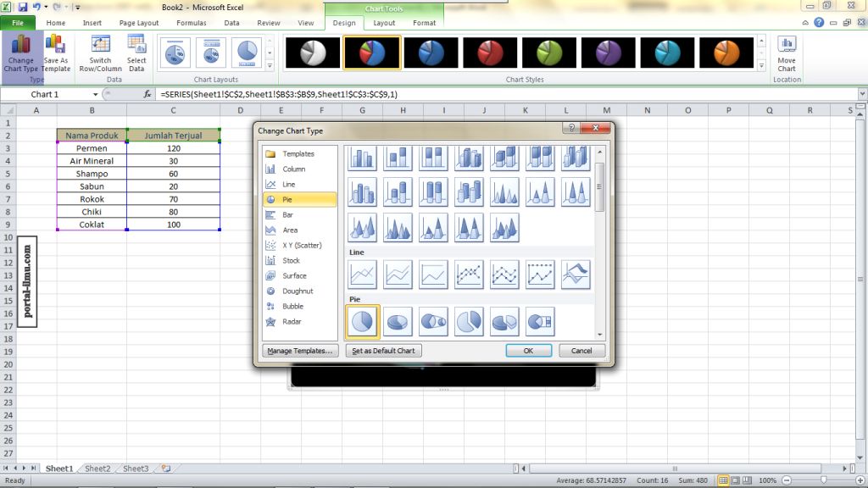The height and width of the screenshot is (488, 868).
Task: Pick the orange pie chart style
Action: (726, 53)
